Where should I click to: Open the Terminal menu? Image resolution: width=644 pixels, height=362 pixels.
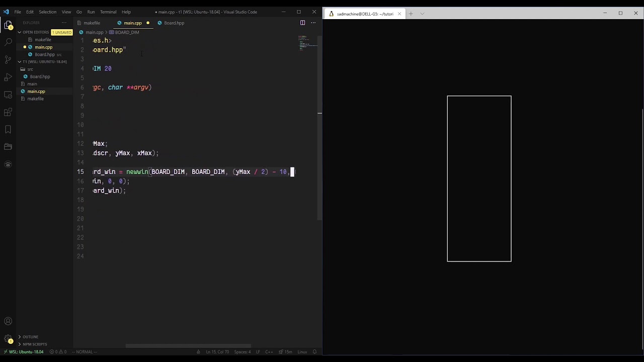pyautogui.click(x=108, y=12)
